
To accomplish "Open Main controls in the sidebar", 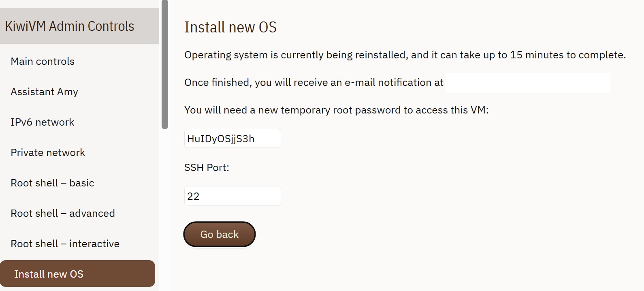I will (x=43, y=62).
